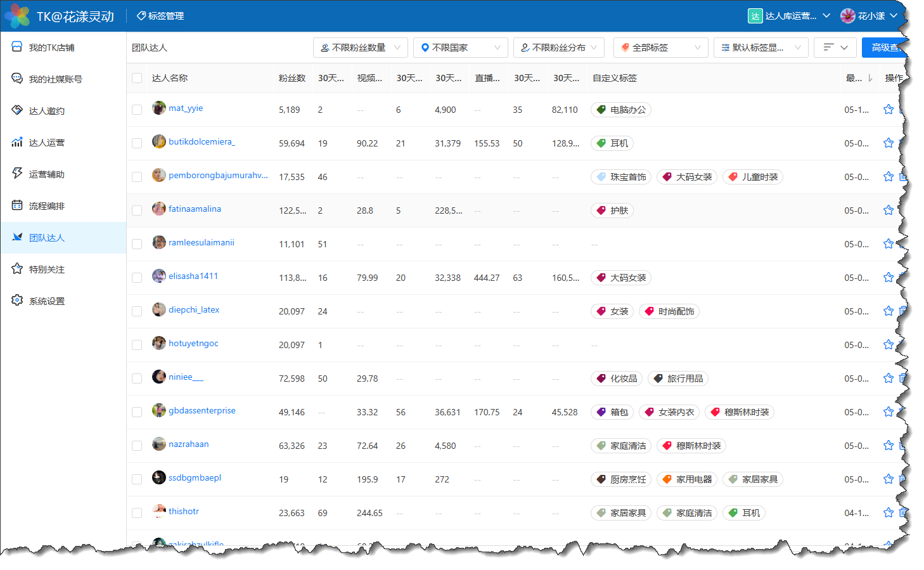Click the TK@花漾灵动 app logo
The width and height of the screenshot is (924, 570).
(x=18, y=16)
